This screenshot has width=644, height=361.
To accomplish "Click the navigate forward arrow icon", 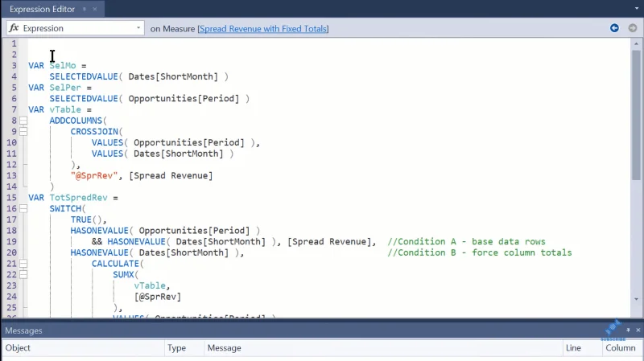I will 633,28.
